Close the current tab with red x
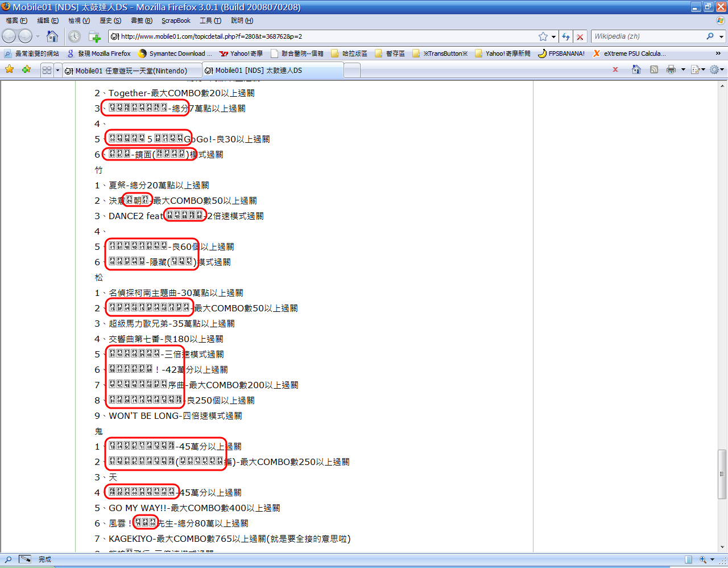Screen dimensions: 728x568 click(x=615, y=69)
